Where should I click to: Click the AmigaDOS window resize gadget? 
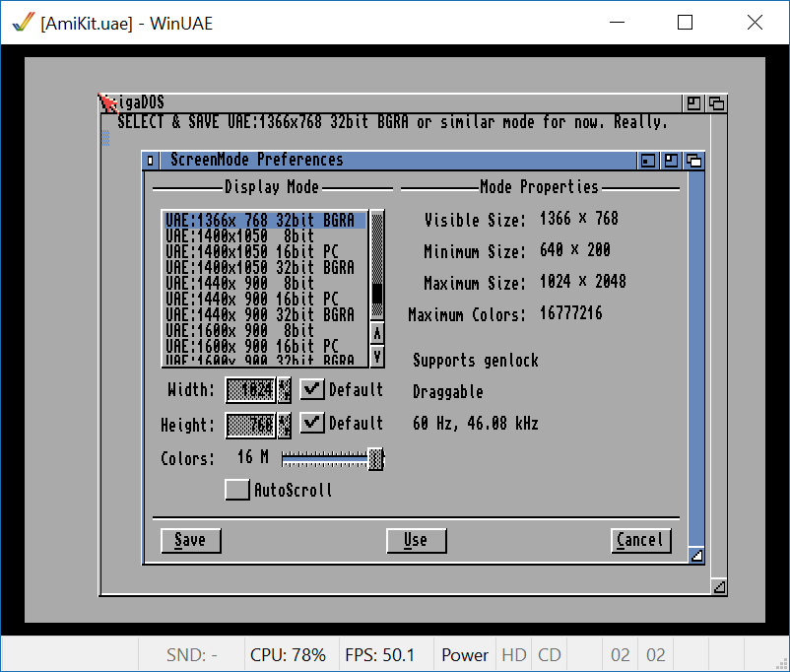pos(719,587)
